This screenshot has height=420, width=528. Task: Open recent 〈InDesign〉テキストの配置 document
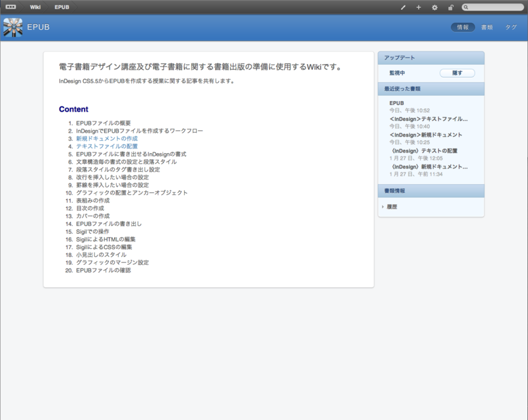pos(424,151)
